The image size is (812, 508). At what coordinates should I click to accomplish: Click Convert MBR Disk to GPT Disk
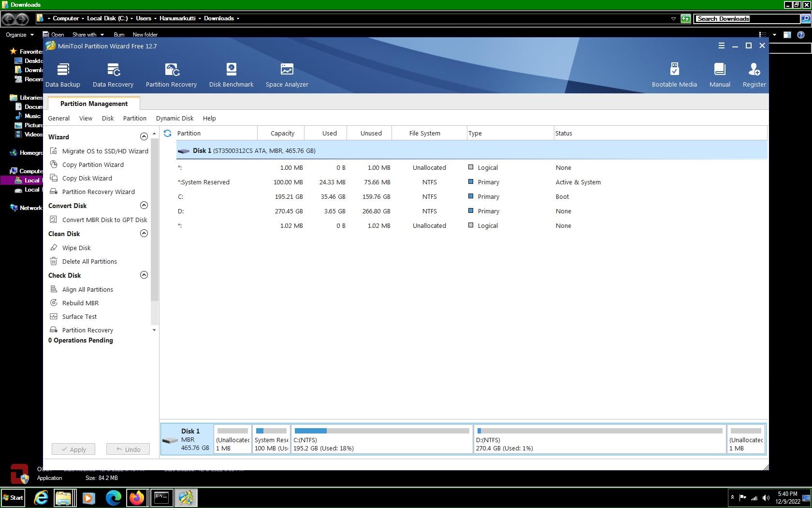(x=104, y=220)
